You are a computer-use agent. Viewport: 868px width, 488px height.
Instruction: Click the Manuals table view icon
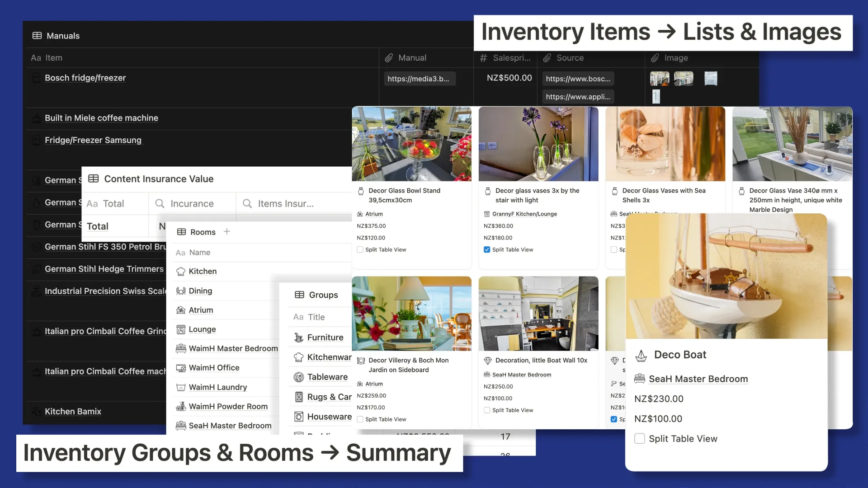coord(37,36)
